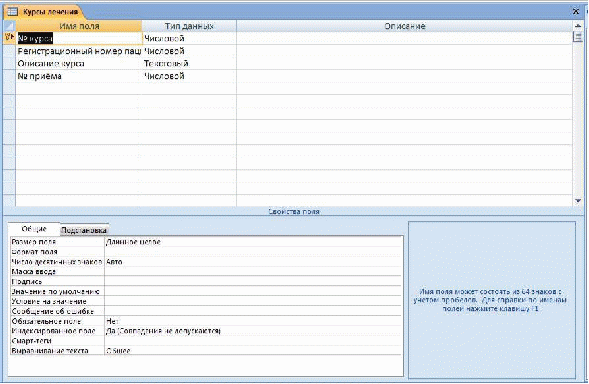Image resolution: width=589 pixels, height=384 pixels.
Task: Click the Имя поля column header
Action: pos(79,26)
